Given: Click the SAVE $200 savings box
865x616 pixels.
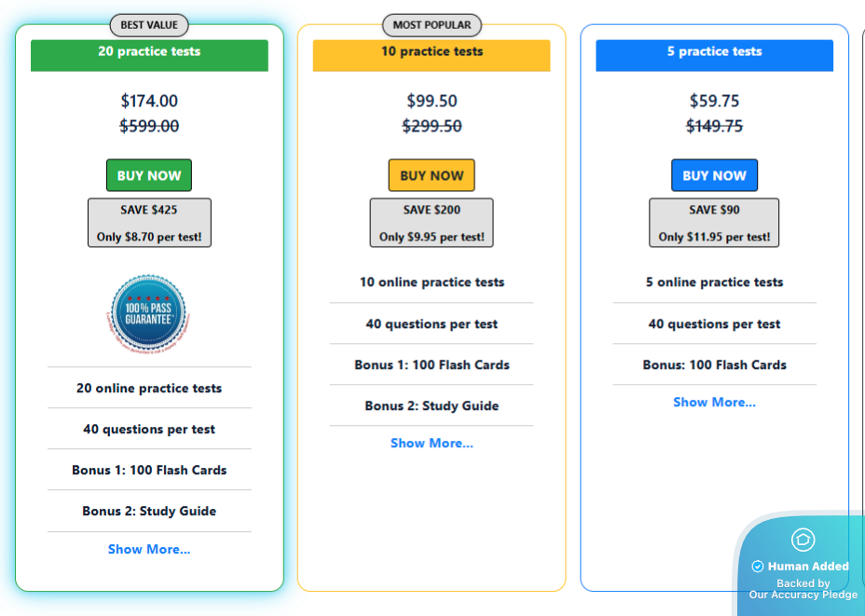Looking at the screenshot, I should [x=432, y=223].
